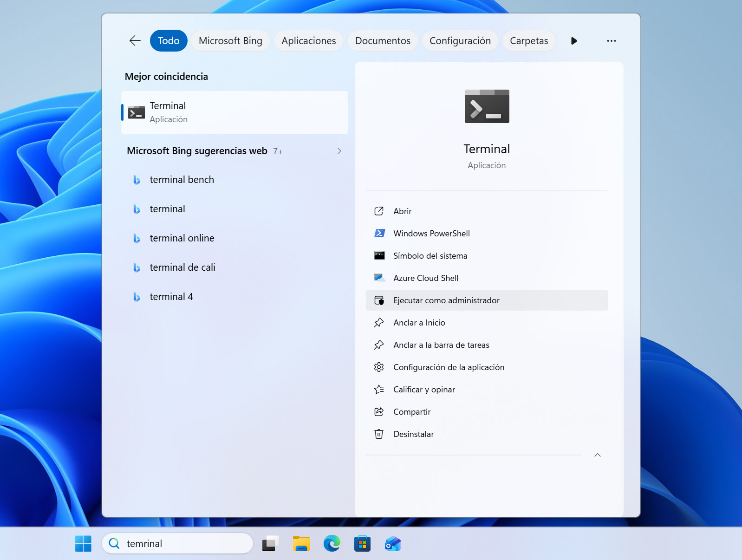
Task: Click the share icon next to Compartir
Action: click(x=379, y=412)
